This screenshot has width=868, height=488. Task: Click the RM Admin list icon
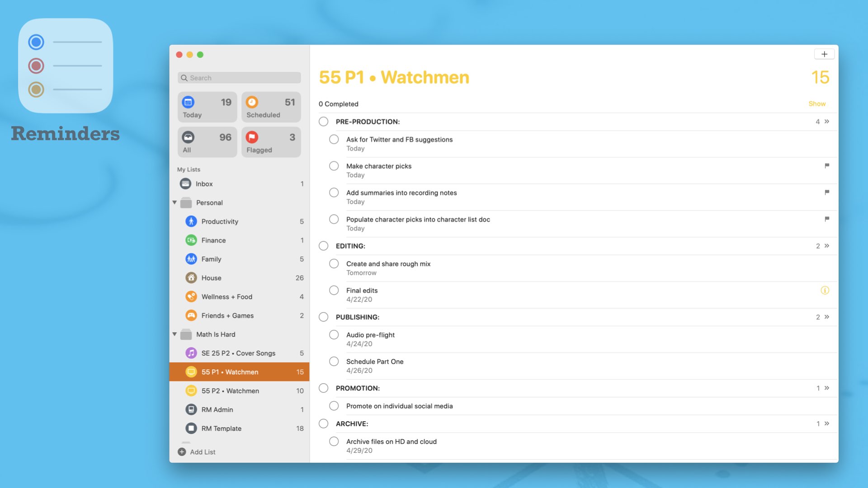[x=191, y=410]
